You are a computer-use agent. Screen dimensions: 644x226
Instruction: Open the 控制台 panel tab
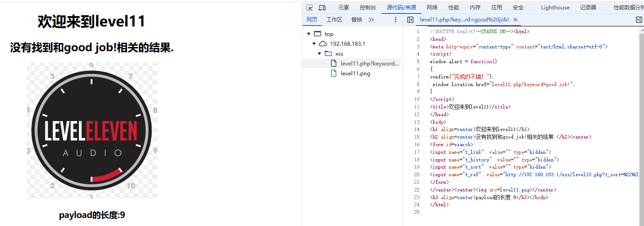[368, 8]
